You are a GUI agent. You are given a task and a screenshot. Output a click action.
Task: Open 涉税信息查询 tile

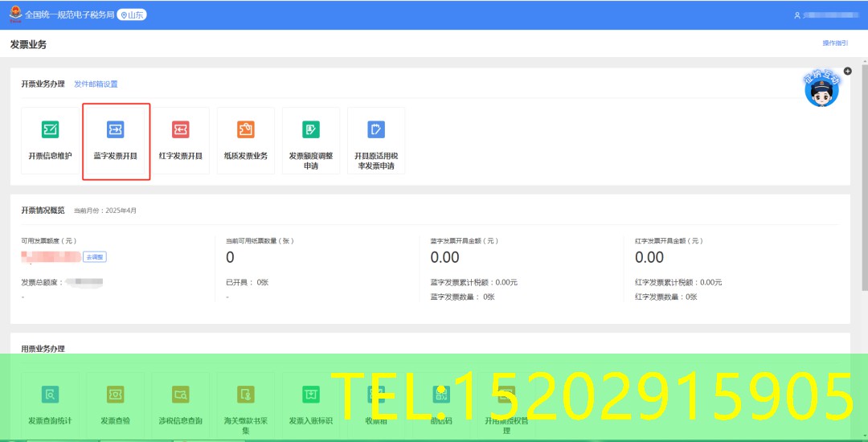(x=181, y=406)
